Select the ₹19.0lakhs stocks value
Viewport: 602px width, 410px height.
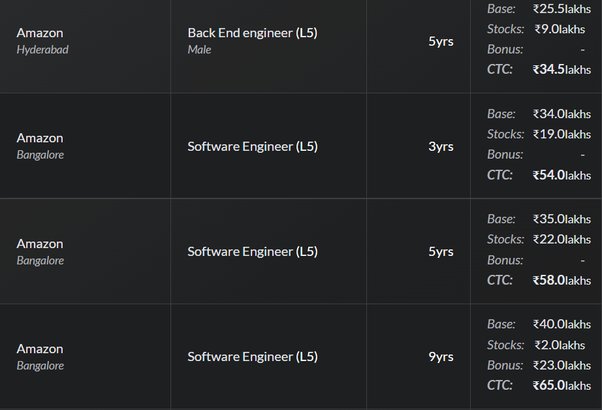pos(562,134)
